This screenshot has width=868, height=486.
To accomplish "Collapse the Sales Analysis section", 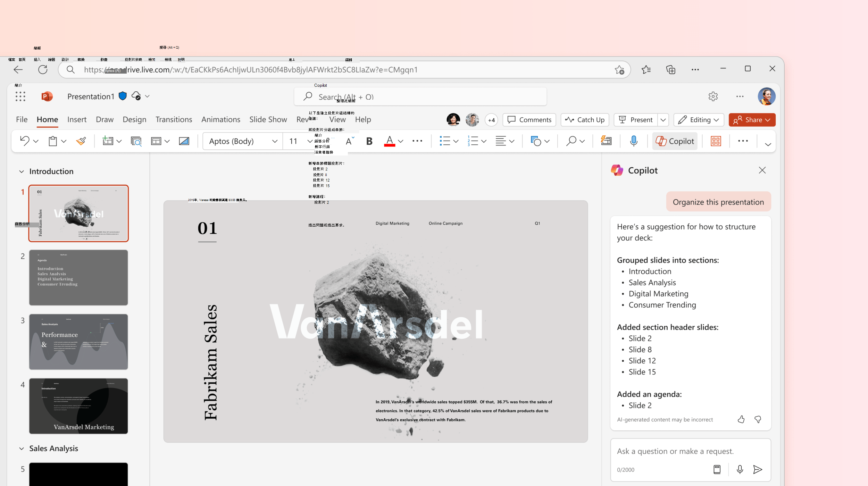I will click(22, 449).
